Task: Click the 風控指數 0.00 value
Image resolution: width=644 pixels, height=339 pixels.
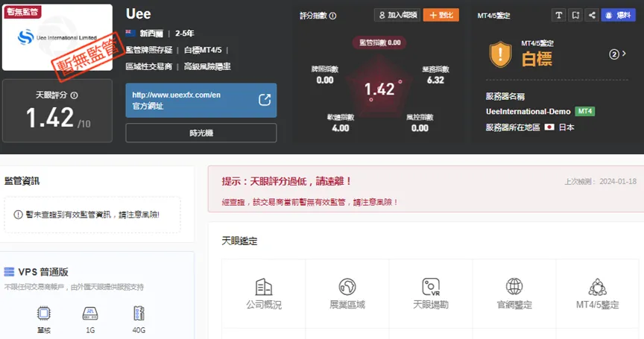Action: (420, 128)
